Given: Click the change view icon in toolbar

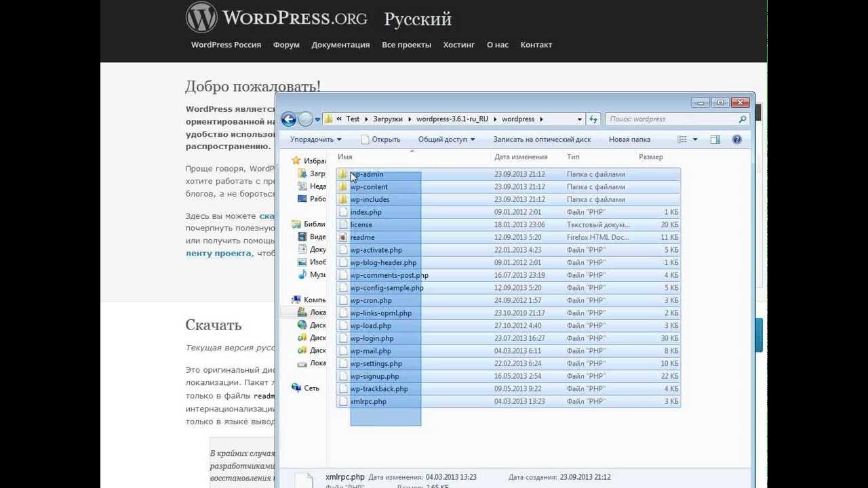Looking at the screenshot, I should (x=682, y=140).
